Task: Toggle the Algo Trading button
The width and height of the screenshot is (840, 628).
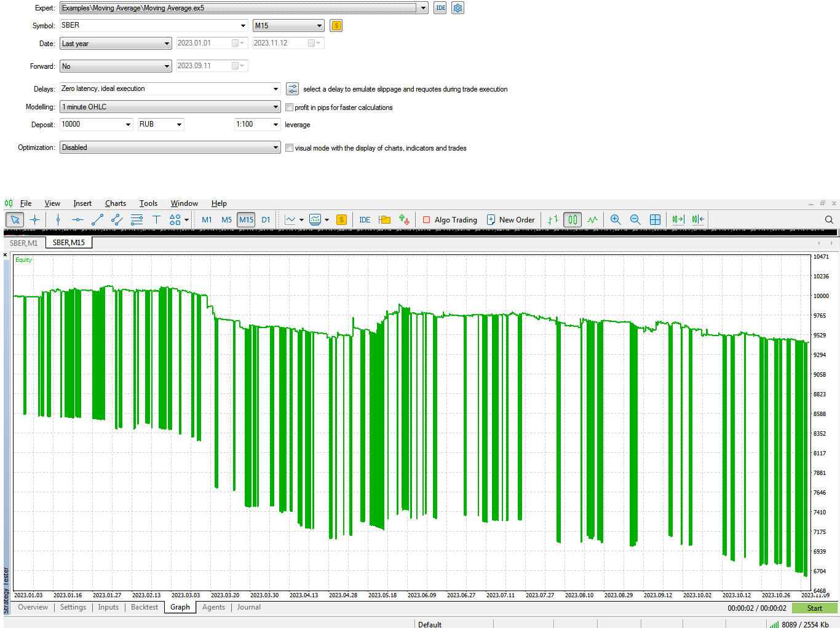Action: click(x=450, y=220)
